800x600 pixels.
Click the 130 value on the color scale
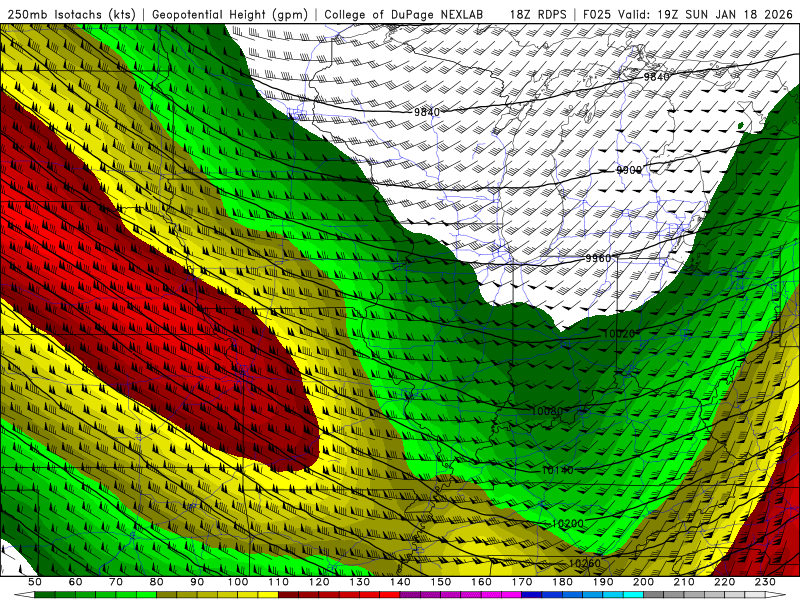(359, 582)
